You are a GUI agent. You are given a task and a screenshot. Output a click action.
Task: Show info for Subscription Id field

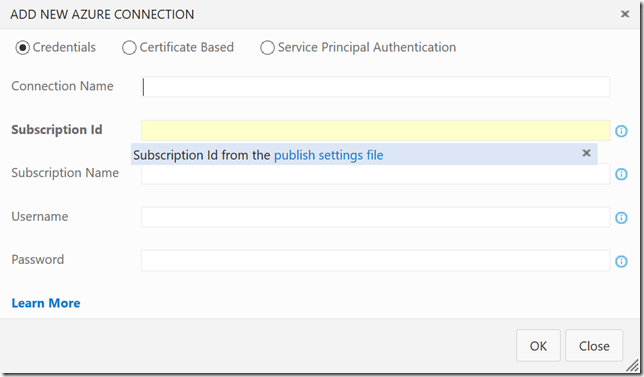pos(621,131)
